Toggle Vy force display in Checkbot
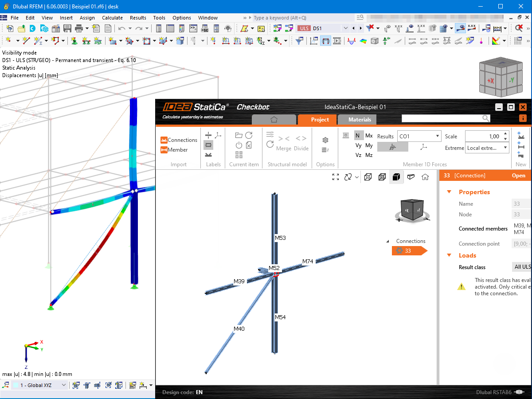 point(359,145)
